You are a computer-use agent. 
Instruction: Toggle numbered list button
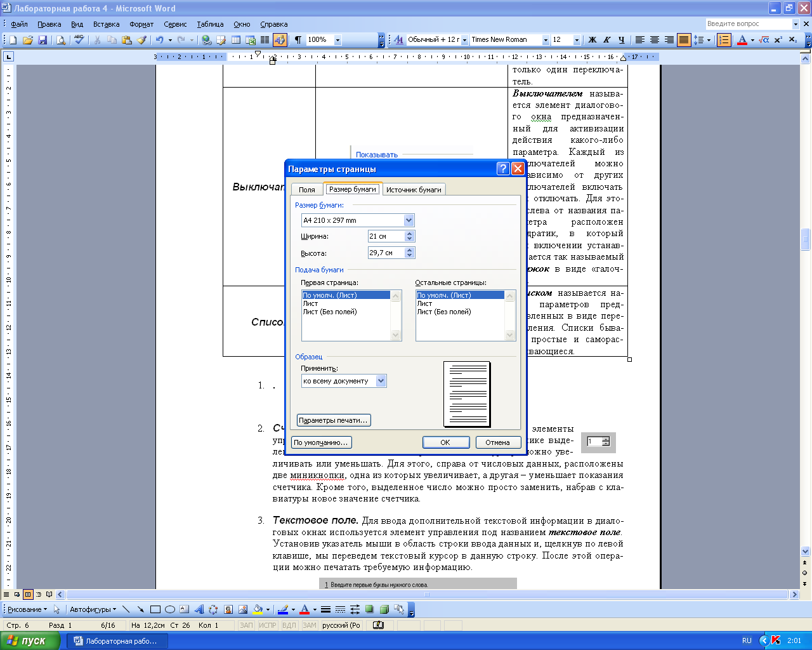(724, 40)
